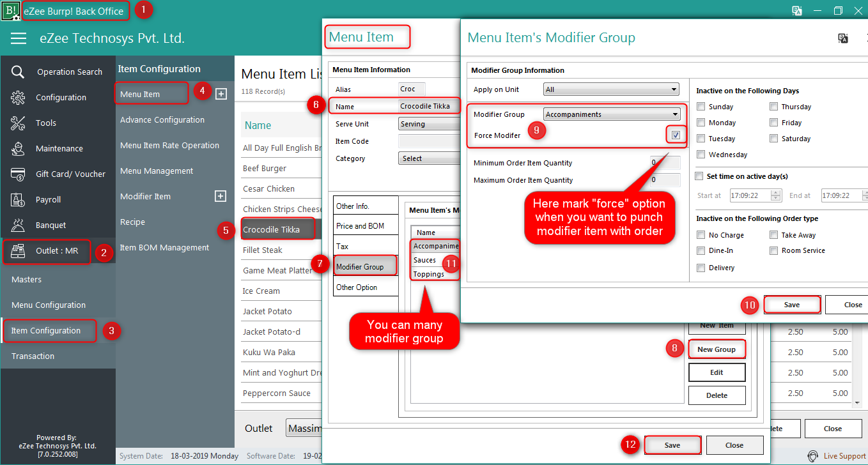
Task: Select the Banquet cloche icon
Action: (18, 225)
